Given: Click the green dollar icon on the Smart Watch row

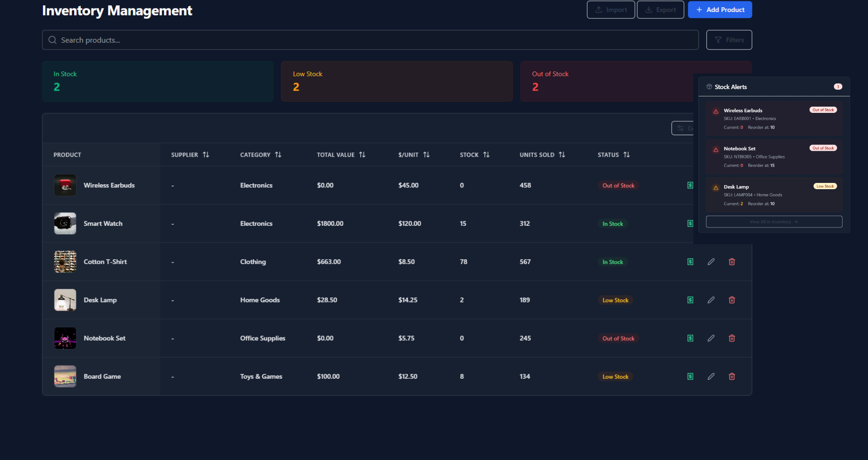Looking at the screenshot, I should [690, 224].
